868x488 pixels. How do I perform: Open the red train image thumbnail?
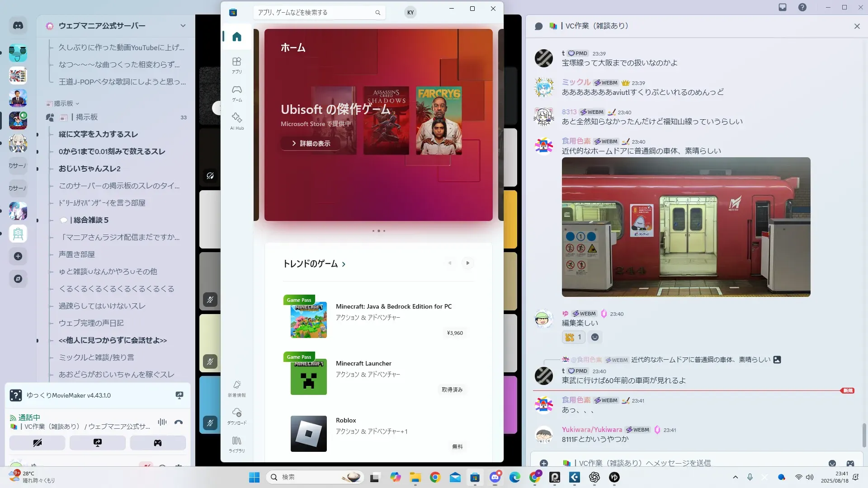(685, 227)
